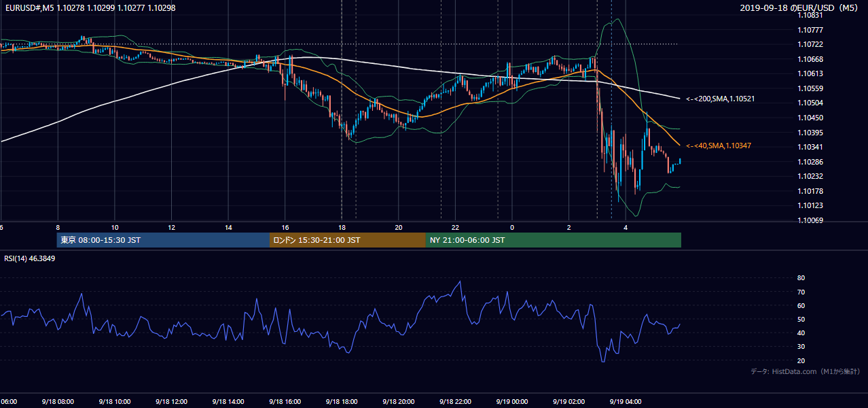Click the 9/18 20:00 bottom time label
Screen dimensions: 868x408
(397, 401)
